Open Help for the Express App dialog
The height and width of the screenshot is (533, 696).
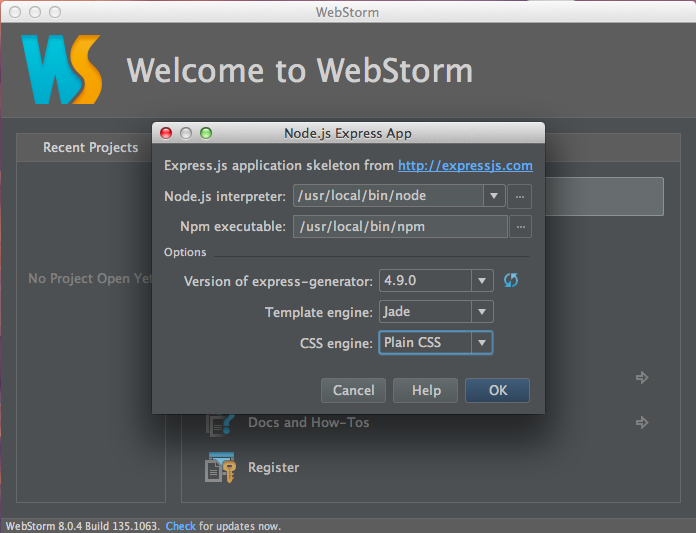pos(425,390)
